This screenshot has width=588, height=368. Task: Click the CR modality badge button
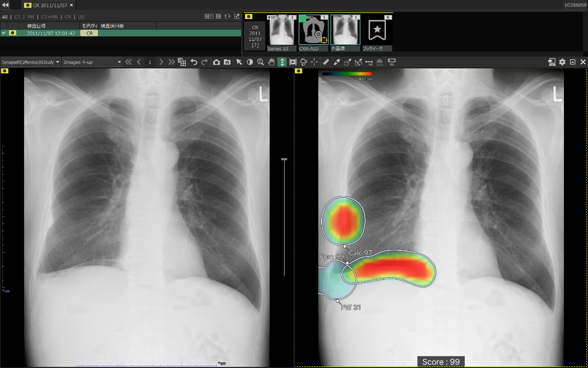[89, 33]
